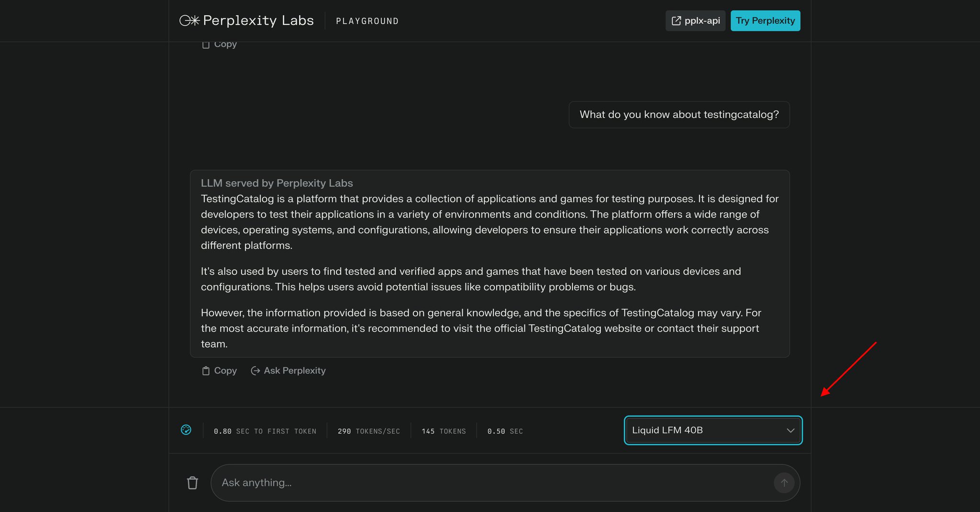Viewport: 980px width, 512px height.
Task: Click the paragraph starting 'It's also used by users'
Action: (x=471, y=279)
